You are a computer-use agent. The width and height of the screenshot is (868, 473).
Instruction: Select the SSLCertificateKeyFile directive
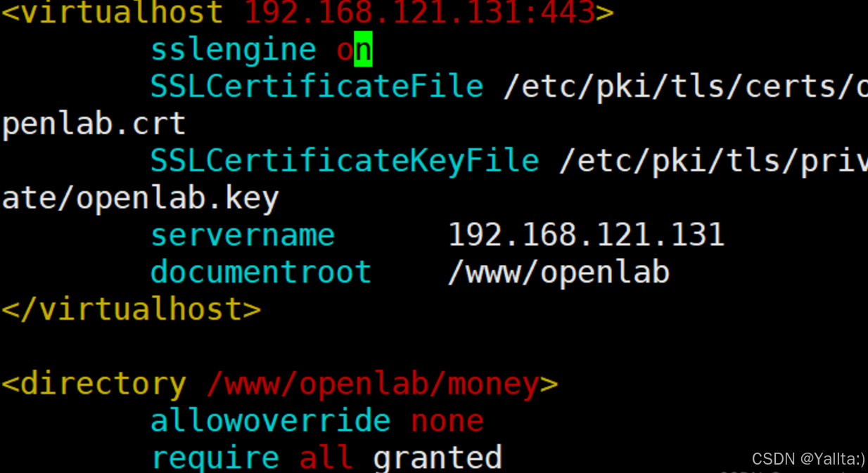pyautogui.click(x=344, y=160)
